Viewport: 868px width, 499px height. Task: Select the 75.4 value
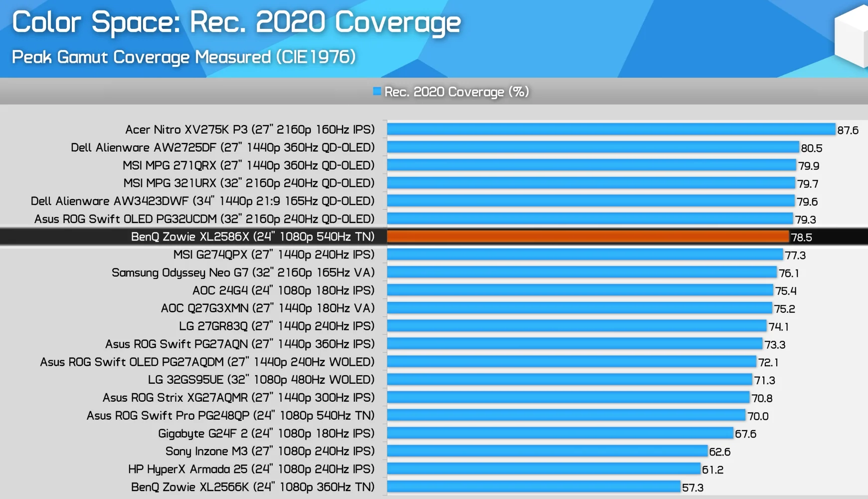click(x=786, y=291)
